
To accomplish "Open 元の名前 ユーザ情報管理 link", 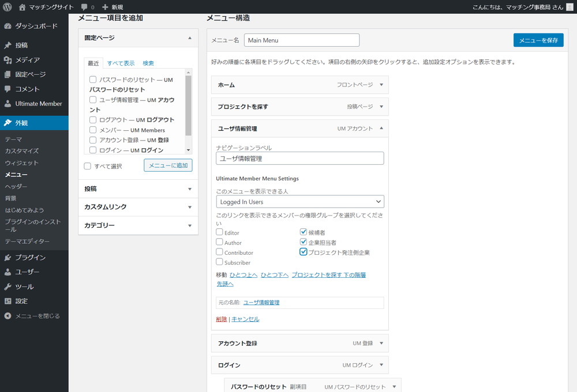I will [x=261, y=302].
